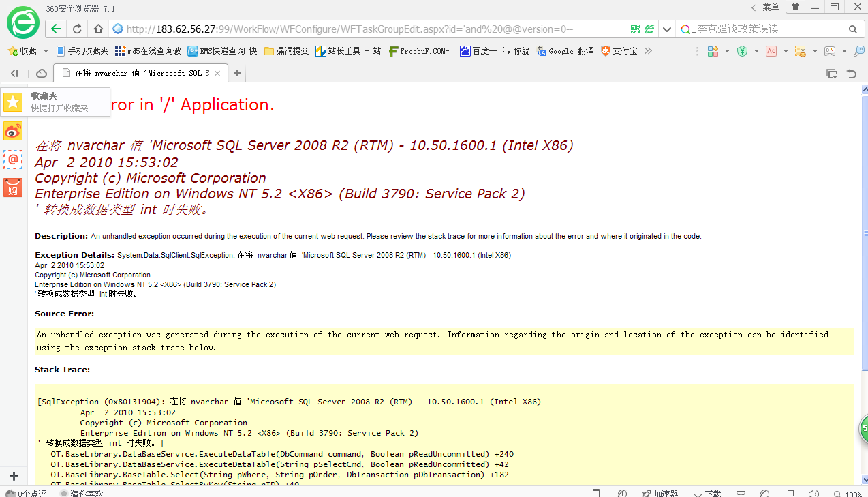Screen dimensions: 868x497
Task: Restore closed tab with undo arrow icon
Action: coord(852,73)
